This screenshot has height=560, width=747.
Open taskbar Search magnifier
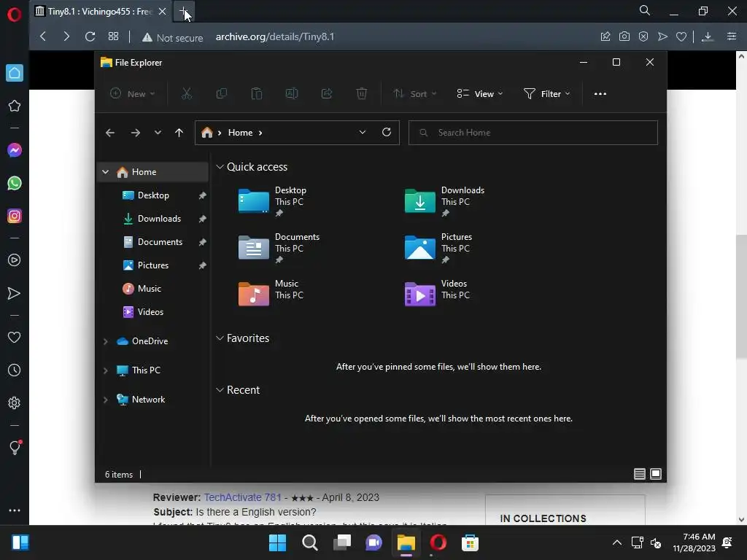click(309, 542)
